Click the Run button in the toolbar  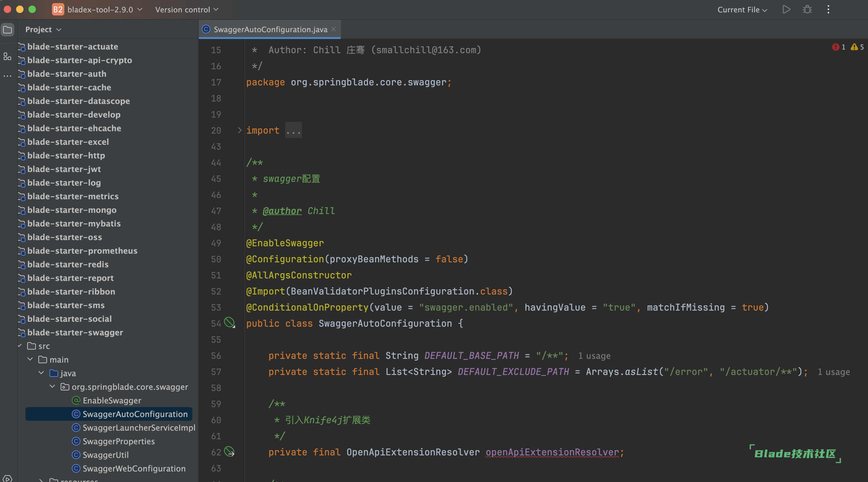coord(786,10)
